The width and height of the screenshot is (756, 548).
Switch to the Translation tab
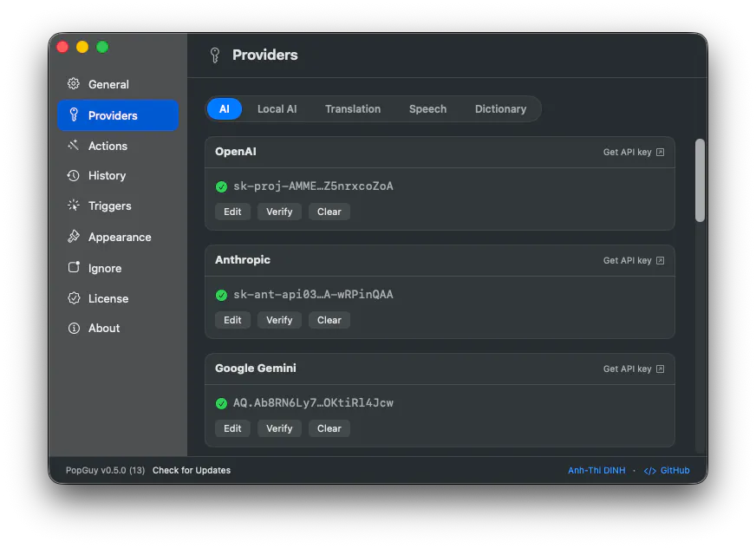(353, 109)
